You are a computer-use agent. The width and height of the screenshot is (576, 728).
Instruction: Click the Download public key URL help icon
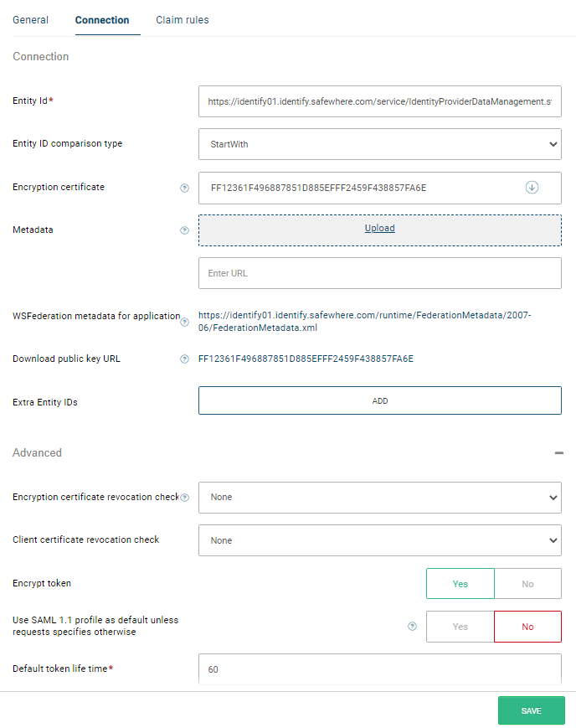click(184, 359)
